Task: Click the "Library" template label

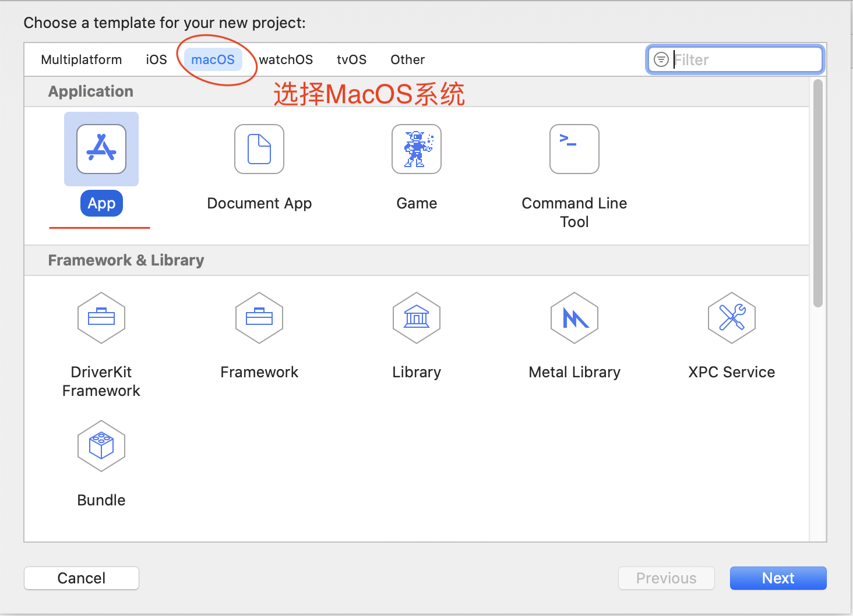Action: (x=417, y=372)
